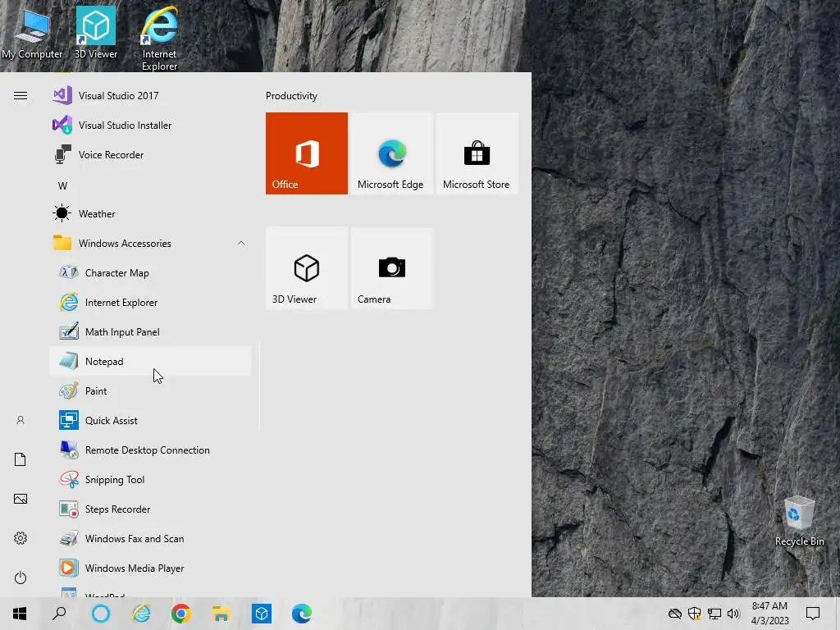The height and width of the screenshot is (630, 840).
Task: Select the Recycle Bin desktop icon
Action: pyautogui.click(x=800, y=521)
